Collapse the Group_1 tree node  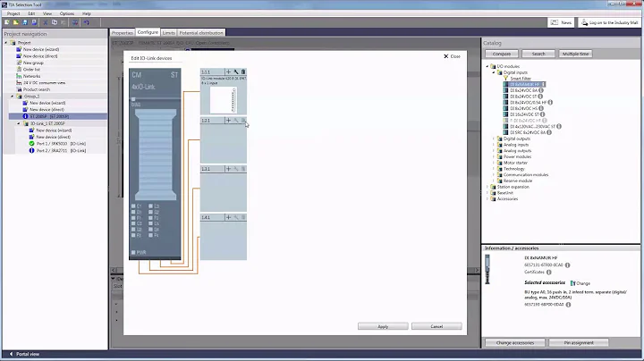[12, 97]
